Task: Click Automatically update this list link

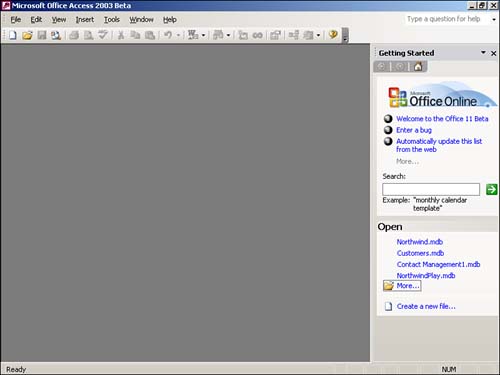Action: pyautogui.click(x=439, y=145)
